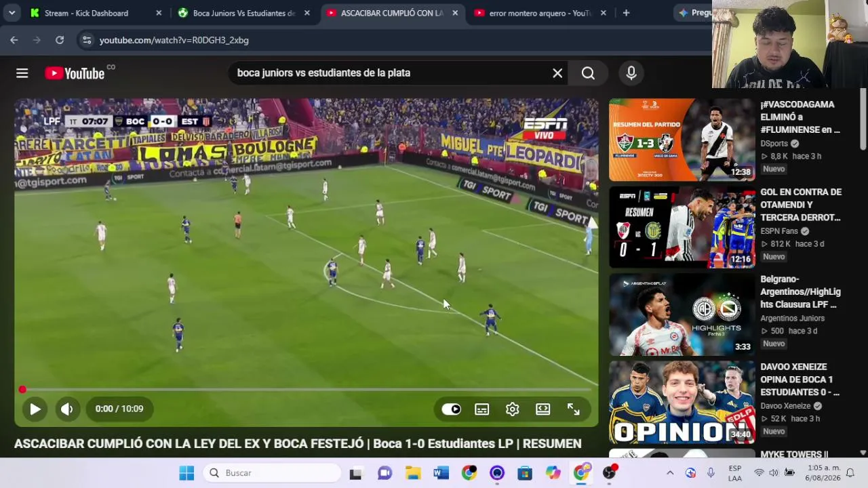868x488 pixels.
Task: Open 'GOL EN CONTRA DE OTAMENDI' video title
Action: coord(801,205)
